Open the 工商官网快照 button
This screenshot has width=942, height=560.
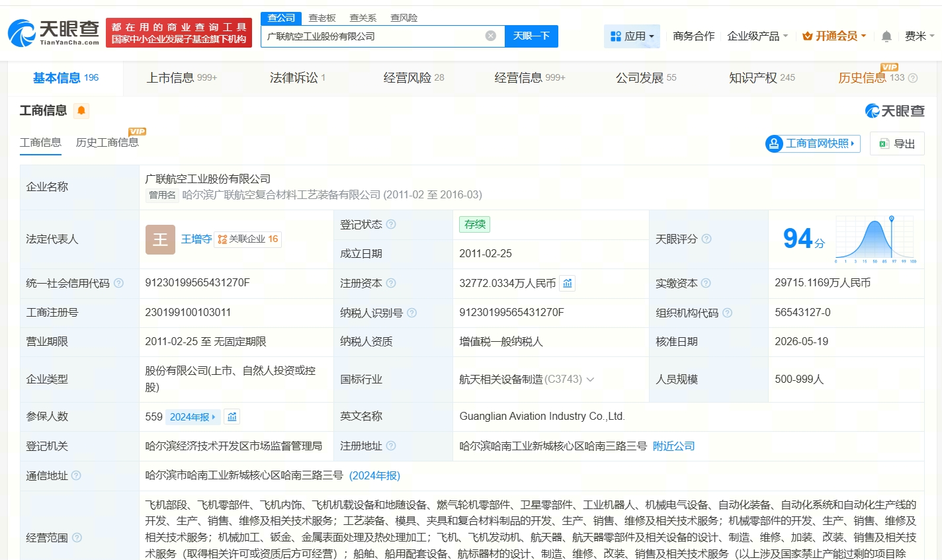click(x=813, y=143)
